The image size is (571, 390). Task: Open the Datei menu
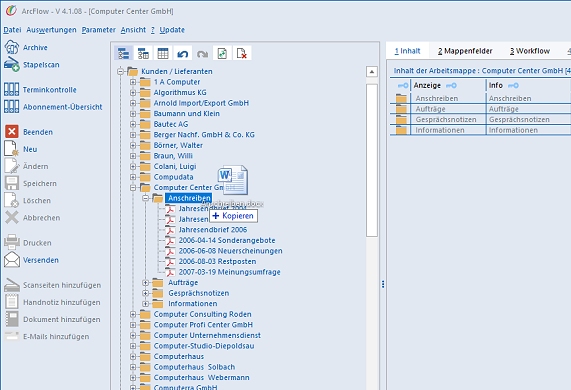pyautogui.click(x=12, y=30)
